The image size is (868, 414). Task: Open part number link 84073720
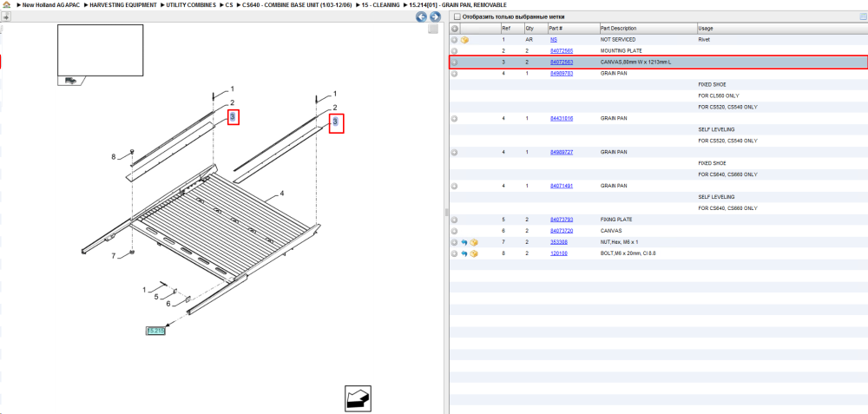click(562, 231)
